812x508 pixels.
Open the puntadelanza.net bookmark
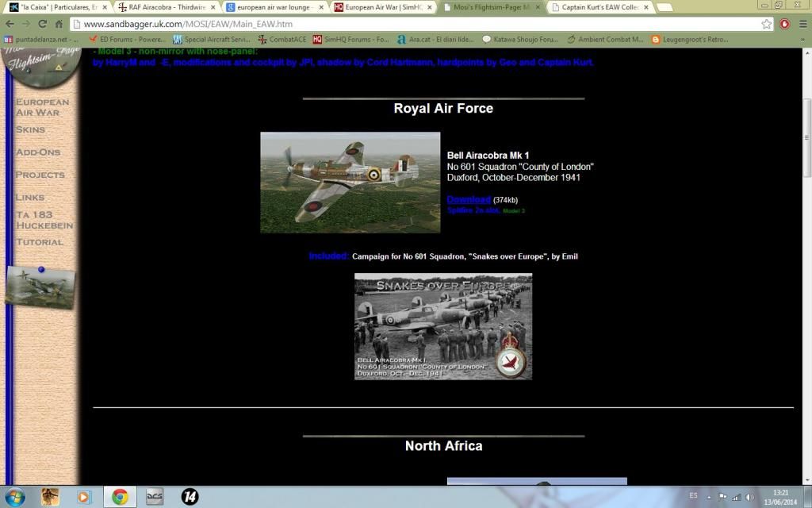[41, 40]
